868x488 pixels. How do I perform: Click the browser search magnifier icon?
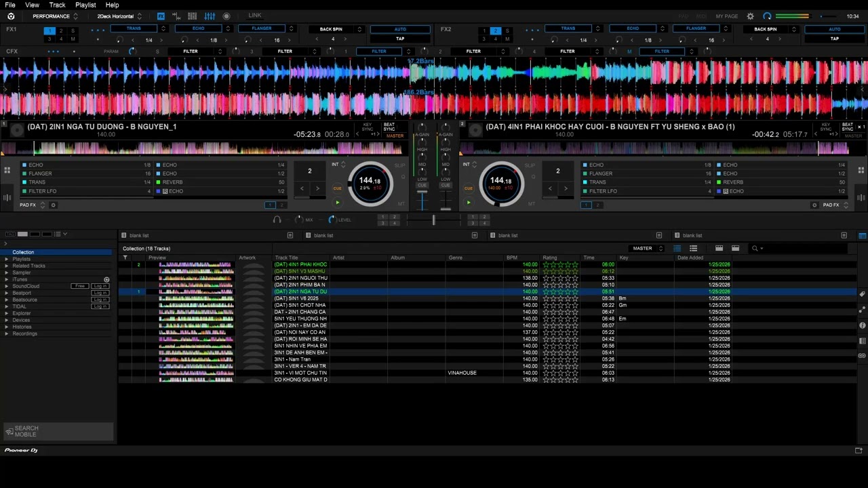click(755, 248)
